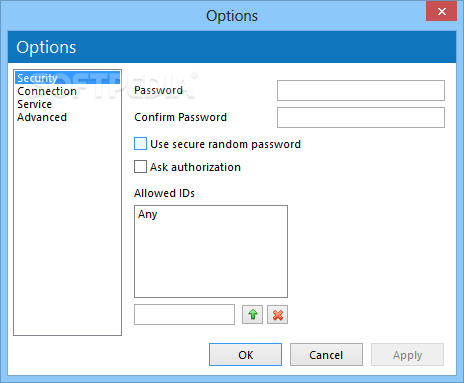Click the greyed-out Apply button

pyautogui.click(x=407, y=355)
